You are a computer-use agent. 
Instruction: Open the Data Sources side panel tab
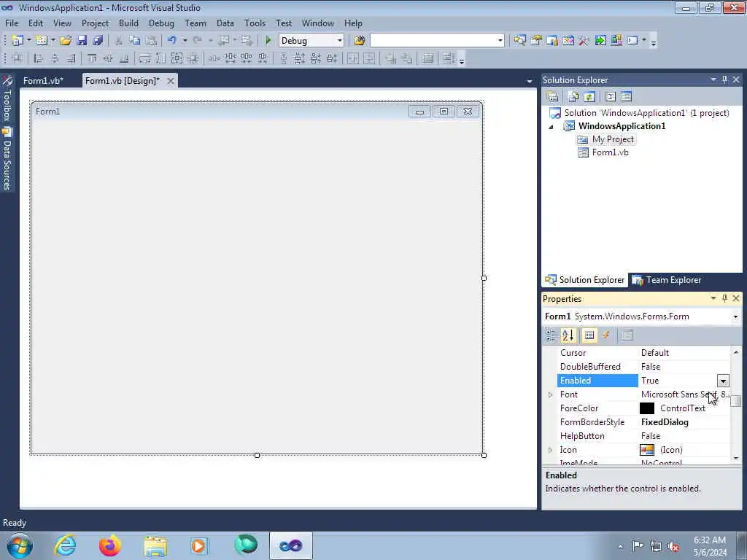click(7, 160)
